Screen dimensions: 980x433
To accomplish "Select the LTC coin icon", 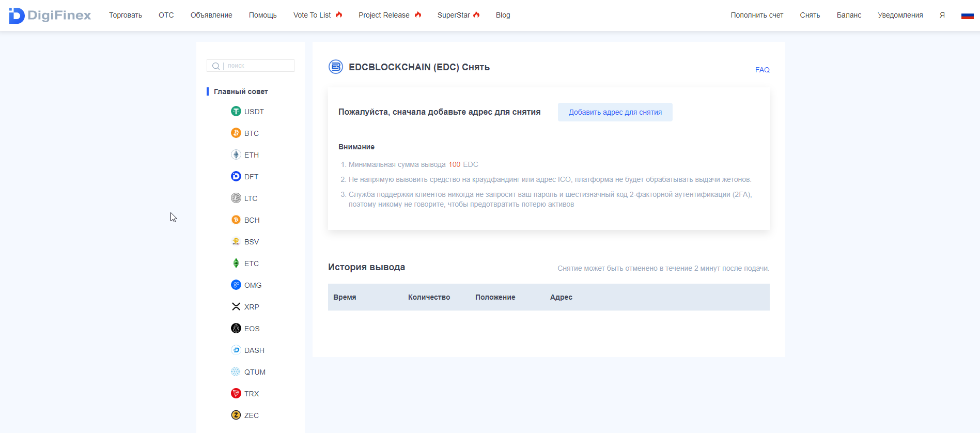I will [236, 198].
